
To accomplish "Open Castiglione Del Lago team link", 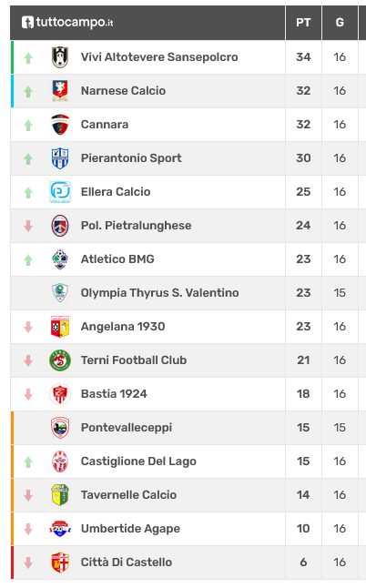I will (x=138, y=461).
